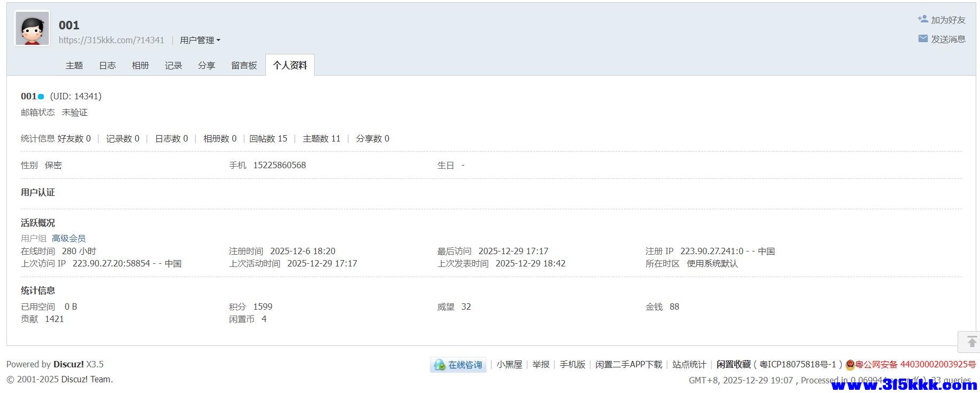Select the 留言板 tab
The image size is (980, 393).
pyautogui.click(x=244, y=65)
